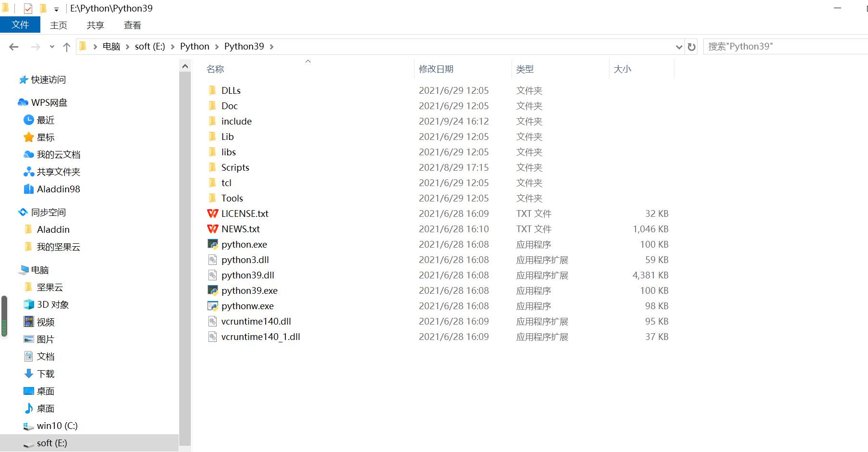The width and height of the screenshot is (868, 452).
Task: Click the quick access star icon
Action: point(23,80)
